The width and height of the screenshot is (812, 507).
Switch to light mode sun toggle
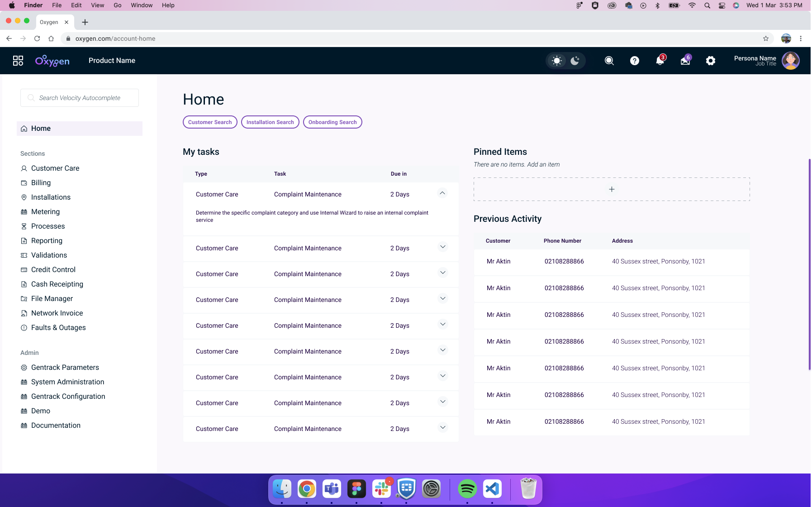click(x=557, y=61)
